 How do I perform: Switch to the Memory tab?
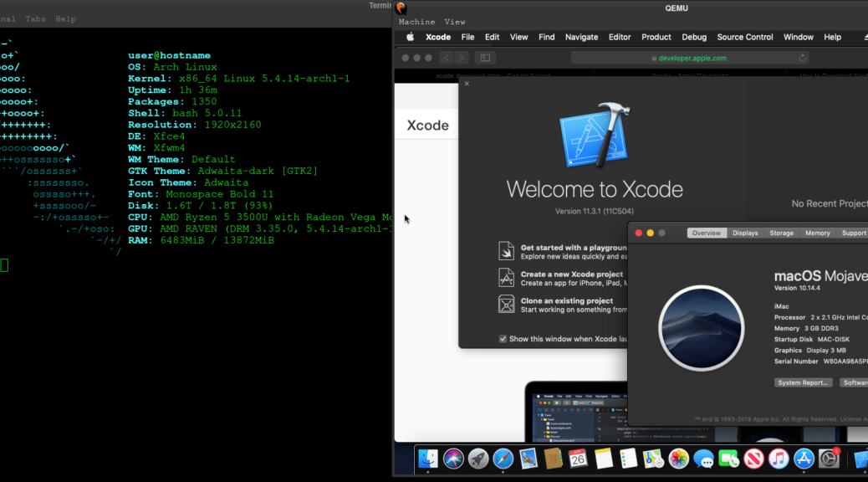click(818, 233)
